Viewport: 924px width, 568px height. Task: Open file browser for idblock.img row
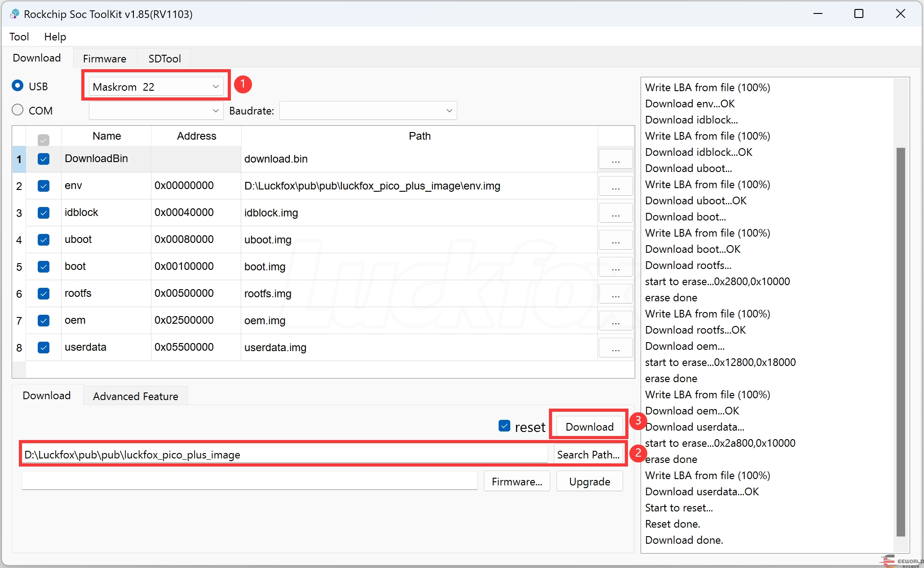click(615, 213)
